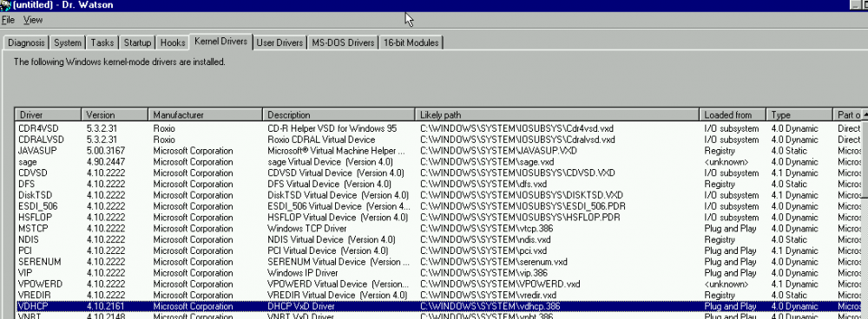Click version 4.10.2161 in the VDHCP row
The image size is (868, 319).
105,306
